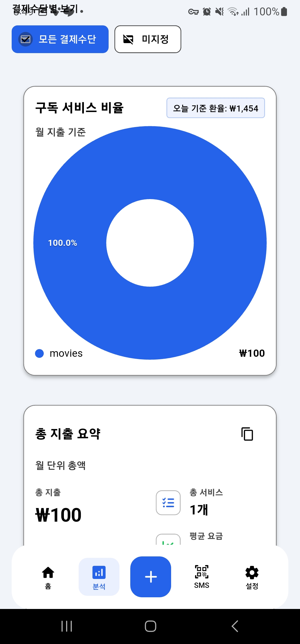This screenshot has height=644, width=300.
Task: Open 설정 gear icon in bottom bar
Action: coord(252,573)
